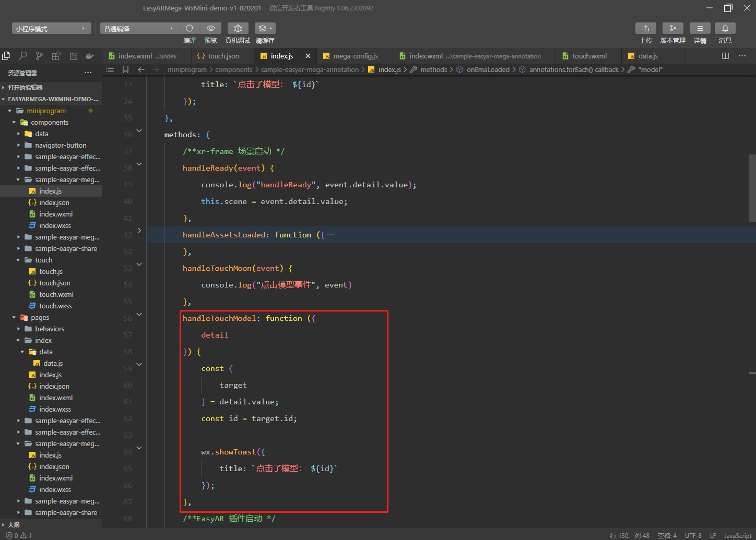Click the preview eye icon
The height and width of the screenshot is (540, 756).
coord(210,28)
